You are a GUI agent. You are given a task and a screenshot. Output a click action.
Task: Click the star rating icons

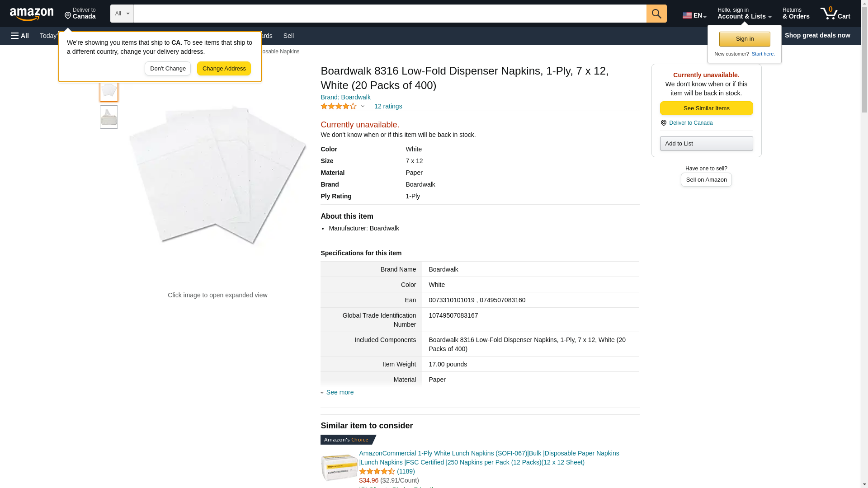[x=339, y=107]
